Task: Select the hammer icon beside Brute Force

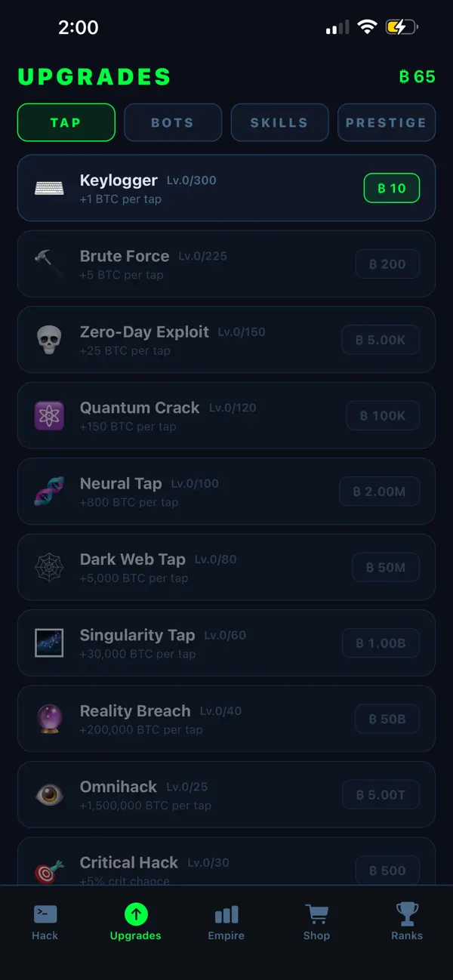Action: [49, 263]
